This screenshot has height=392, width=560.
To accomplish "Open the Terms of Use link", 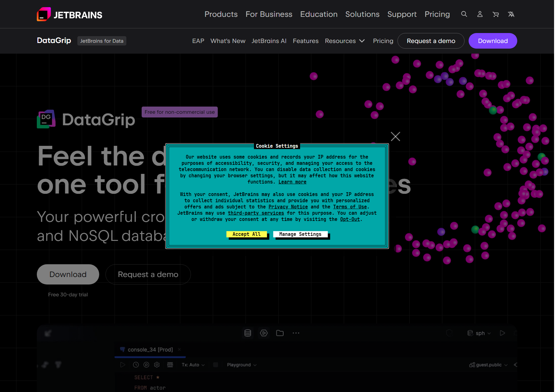I will tap(350, 207).
